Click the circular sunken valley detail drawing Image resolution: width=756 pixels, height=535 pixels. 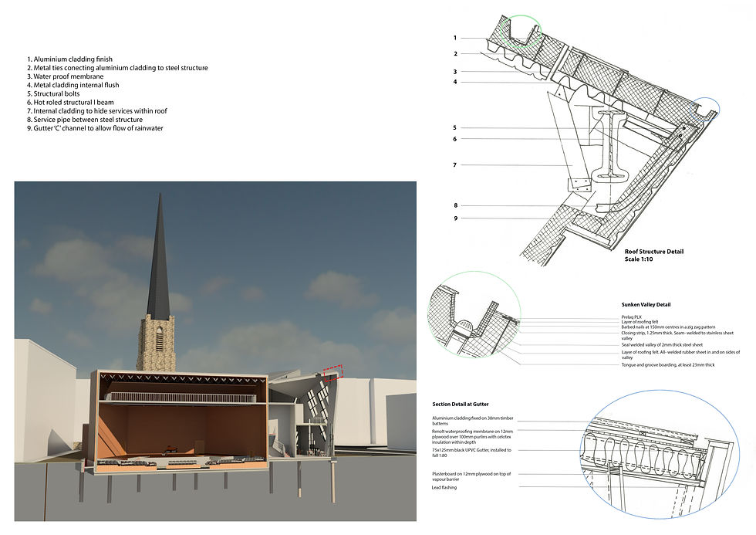[x=474, y=314]
